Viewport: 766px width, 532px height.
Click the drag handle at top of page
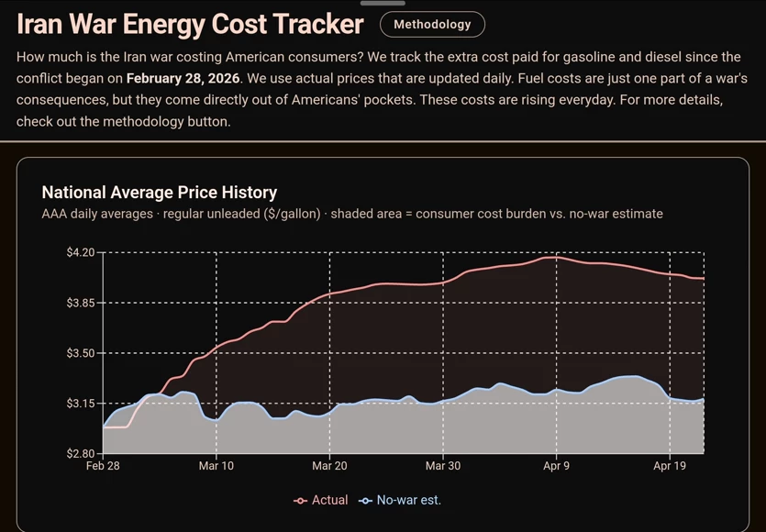click(x=383, y=3)
